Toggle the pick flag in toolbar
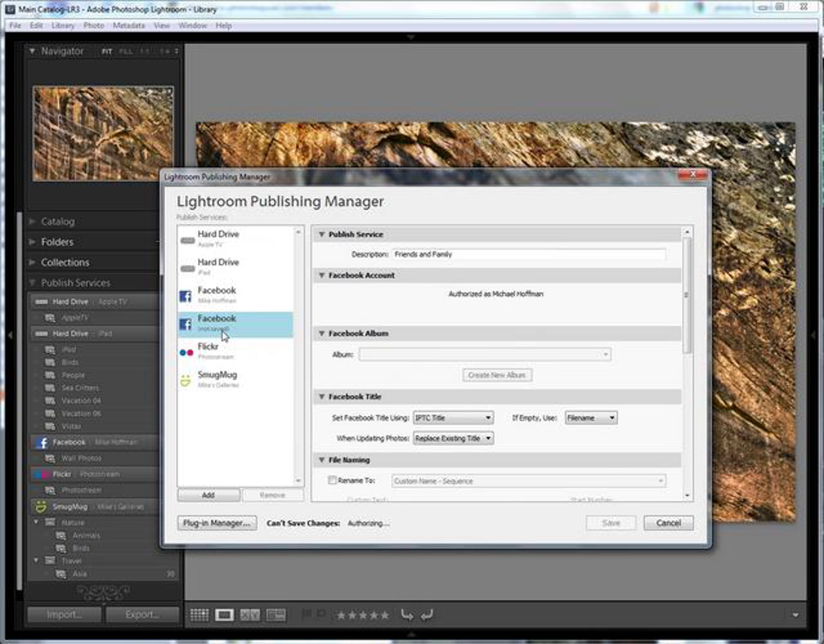 click(x=306, y=614)
